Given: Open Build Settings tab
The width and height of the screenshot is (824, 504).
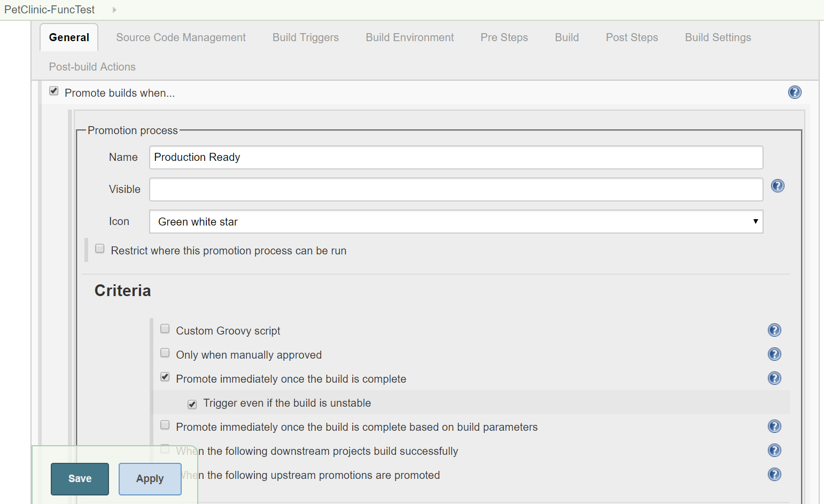Looking at the screenshot, I should (718, 37).
